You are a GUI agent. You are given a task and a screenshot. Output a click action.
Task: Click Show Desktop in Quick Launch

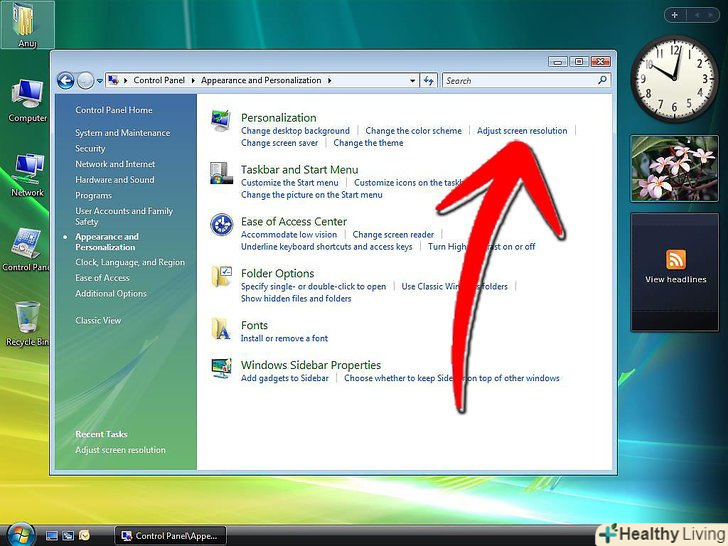coord(52,536)
